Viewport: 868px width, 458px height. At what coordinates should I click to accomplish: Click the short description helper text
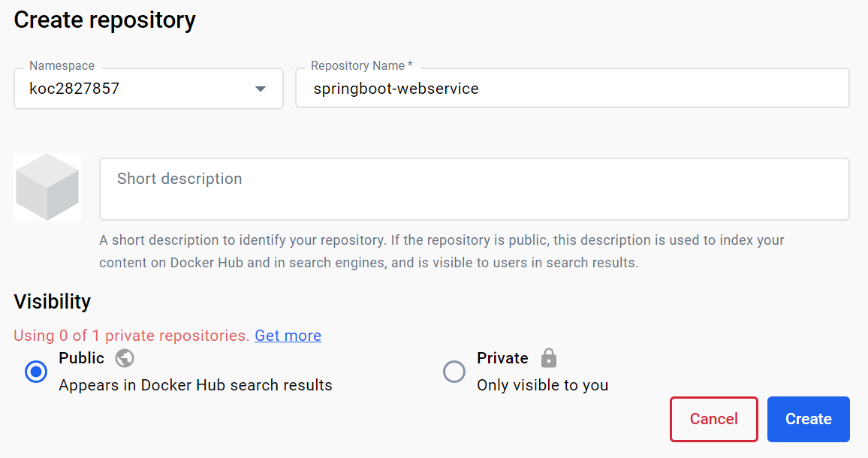(442, 252)
